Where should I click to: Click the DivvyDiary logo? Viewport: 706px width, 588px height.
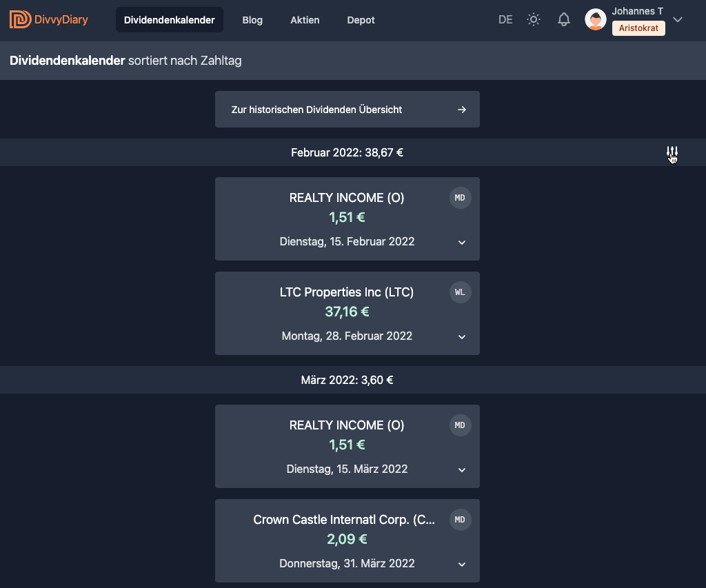click(x=49, y=19)
